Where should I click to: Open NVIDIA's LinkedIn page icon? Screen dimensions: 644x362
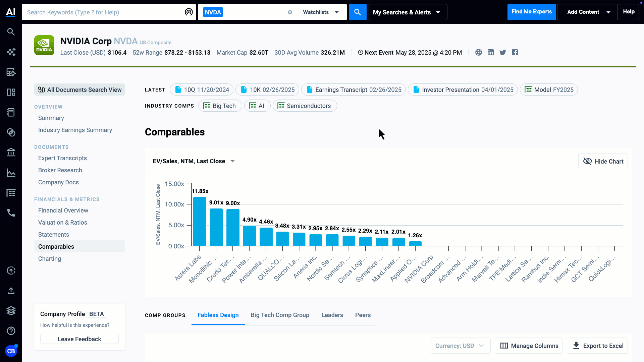(491, 52)
